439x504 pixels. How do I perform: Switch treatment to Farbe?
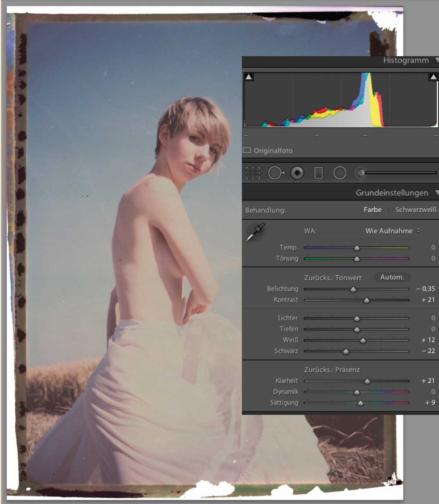(x=373, y=210)
